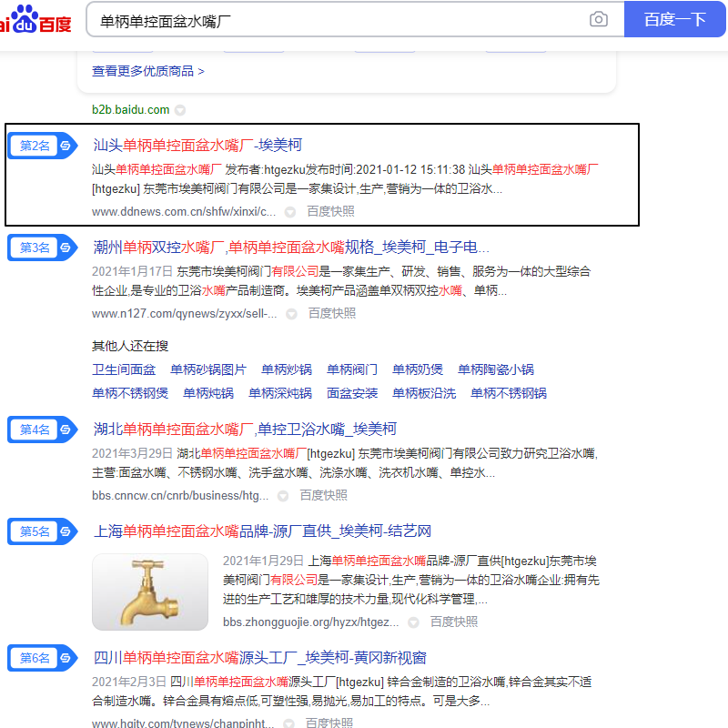The height and width of the screenshot is (728, 728).
Task: Search related term 卫生间面盆
Action: [x=124, y=369]
